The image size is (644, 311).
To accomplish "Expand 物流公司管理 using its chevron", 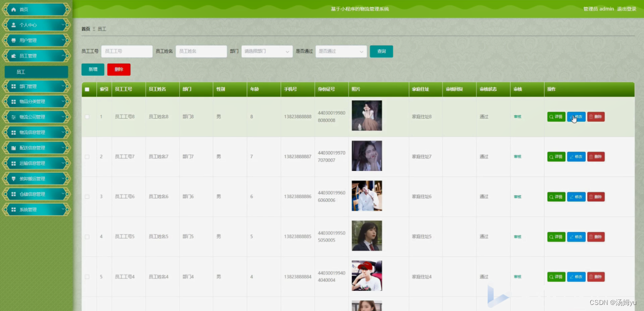I will pos(63,117).
